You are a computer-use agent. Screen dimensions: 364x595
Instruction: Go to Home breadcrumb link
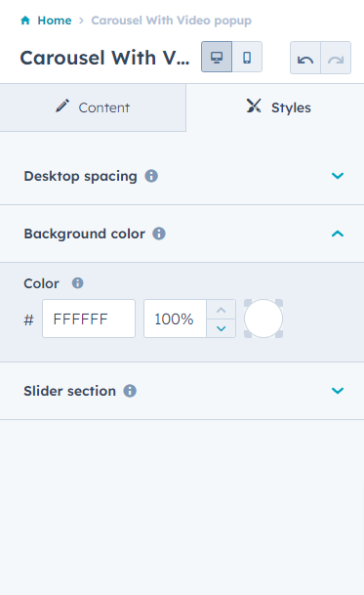click(x=55, y=21)
